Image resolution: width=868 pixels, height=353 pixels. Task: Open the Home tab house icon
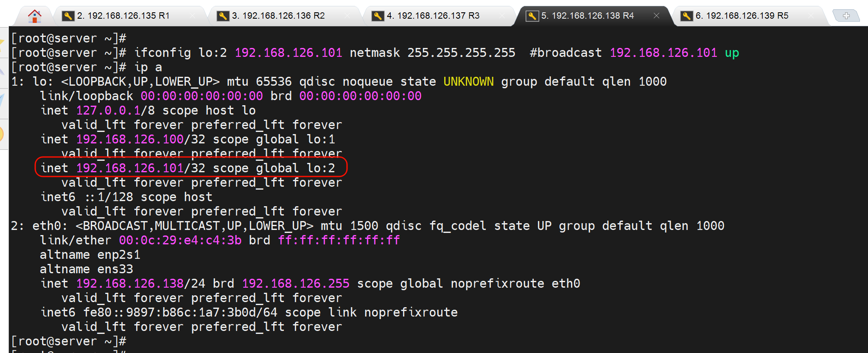click(35, 16)
